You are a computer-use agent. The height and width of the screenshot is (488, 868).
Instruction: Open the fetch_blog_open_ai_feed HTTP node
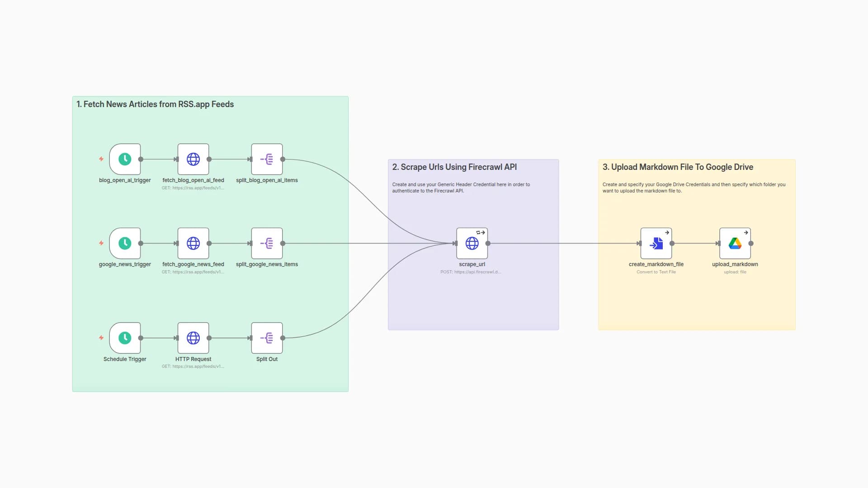[x=193, y=159]
